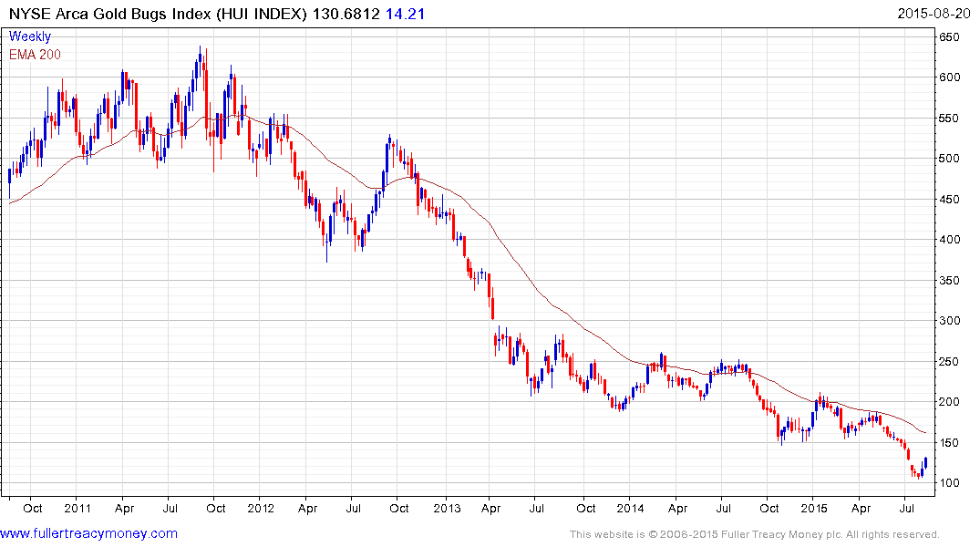Click the 200 price axis label
Screen dimensions: 980x547
coord(949,401)
